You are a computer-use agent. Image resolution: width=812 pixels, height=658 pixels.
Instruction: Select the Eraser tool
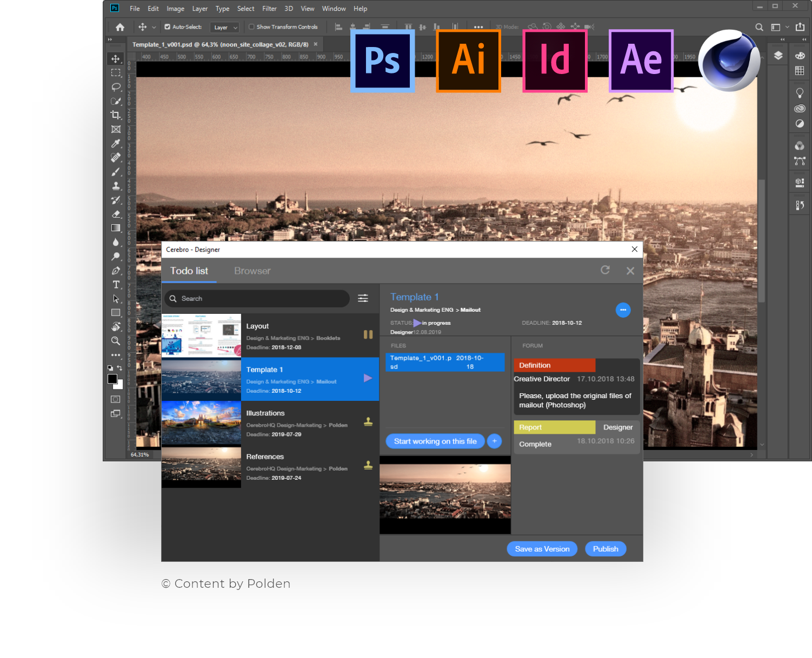116,214
